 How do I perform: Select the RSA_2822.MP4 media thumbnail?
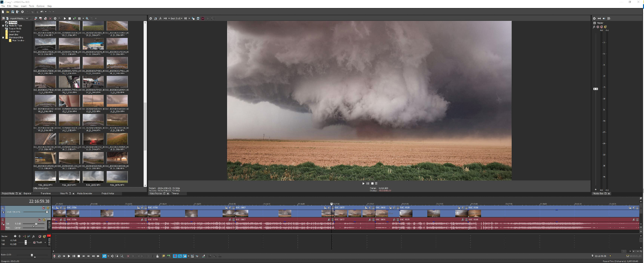[45, 177]
